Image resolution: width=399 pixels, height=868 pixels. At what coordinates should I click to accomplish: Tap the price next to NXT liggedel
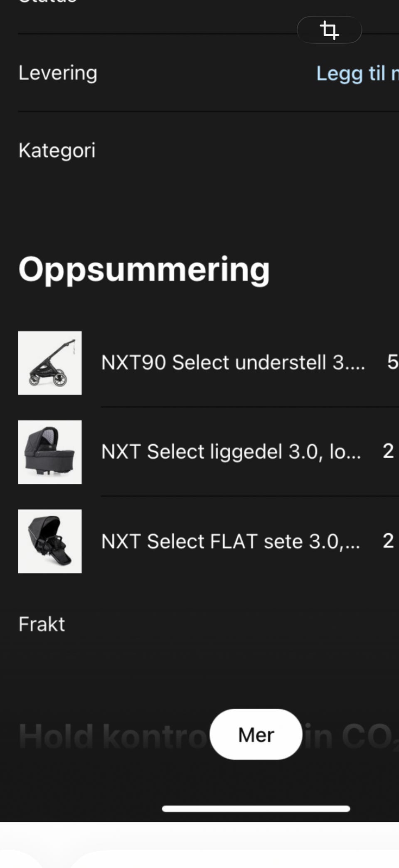pos(389,451)
